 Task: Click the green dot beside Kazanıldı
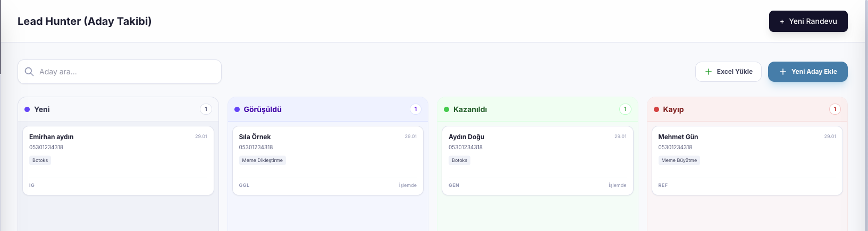[x=446, y=109]
